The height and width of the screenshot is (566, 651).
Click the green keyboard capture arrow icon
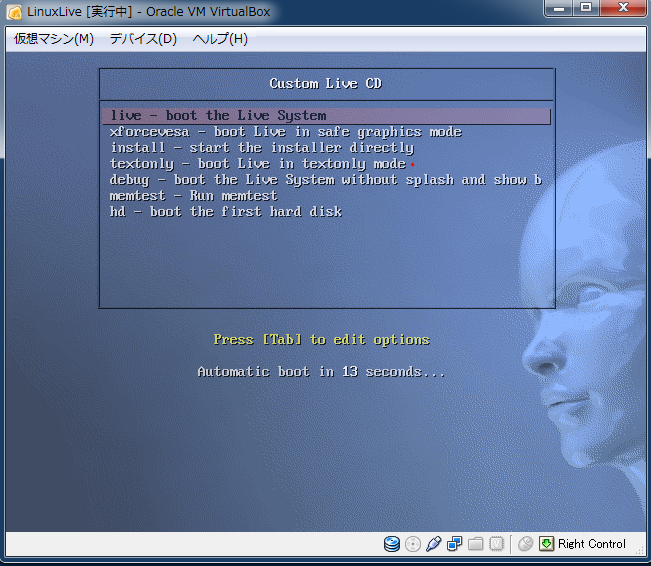tap(546, 544)
